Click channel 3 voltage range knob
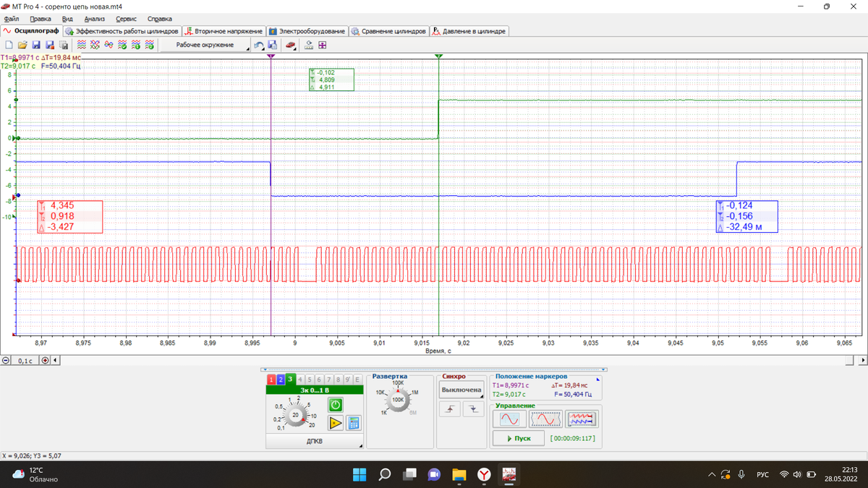 [296, 415]
